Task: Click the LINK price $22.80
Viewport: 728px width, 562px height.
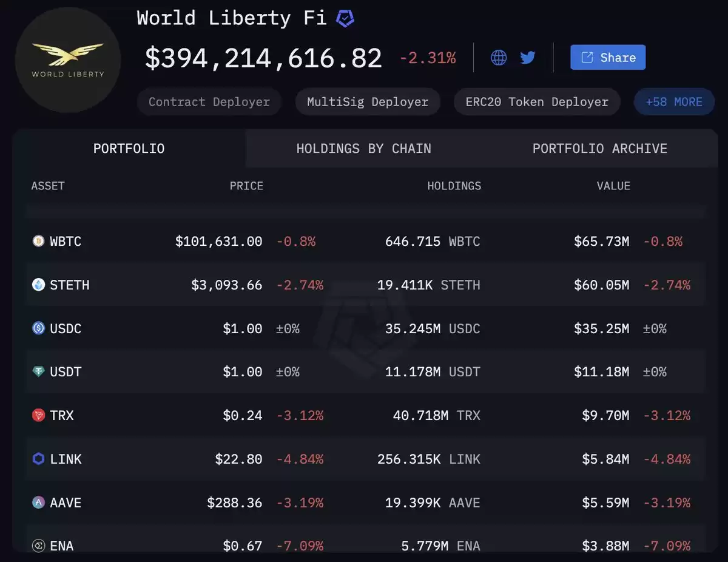Action: click(239, 459)
